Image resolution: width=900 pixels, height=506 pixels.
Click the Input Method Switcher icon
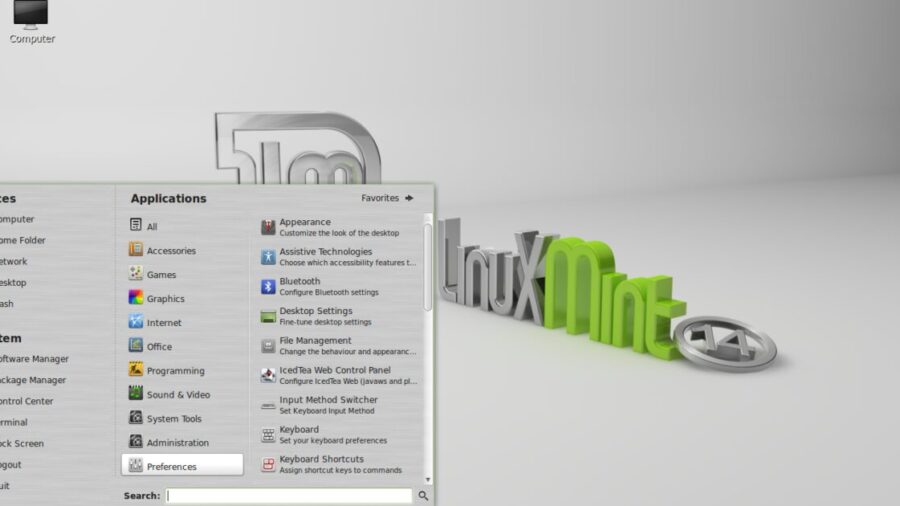pos(268,405)
